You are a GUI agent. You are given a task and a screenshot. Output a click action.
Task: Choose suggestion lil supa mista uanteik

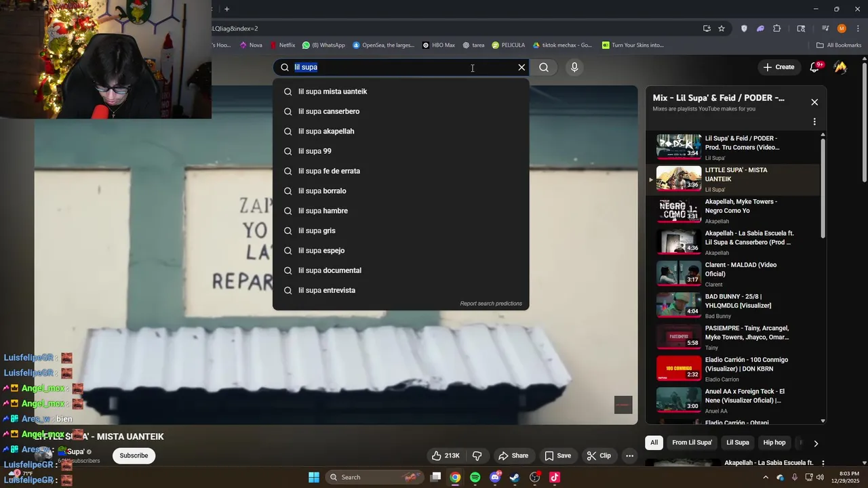tap(401, 91)
